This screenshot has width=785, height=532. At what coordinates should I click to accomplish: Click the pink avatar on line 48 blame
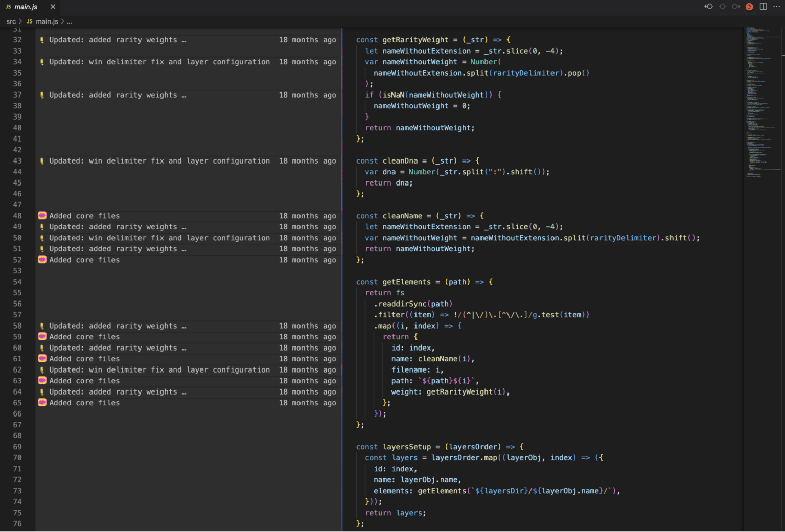(x=42, y=216)
